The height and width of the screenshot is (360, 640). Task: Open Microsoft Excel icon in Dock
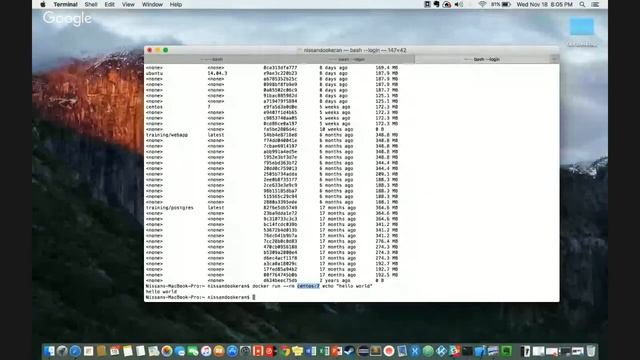[x=324, y=351]
